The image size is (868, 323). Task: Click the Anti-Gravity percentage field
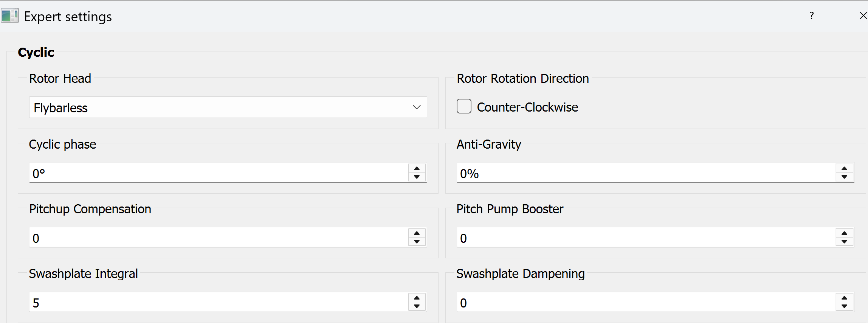pos(643,173)
